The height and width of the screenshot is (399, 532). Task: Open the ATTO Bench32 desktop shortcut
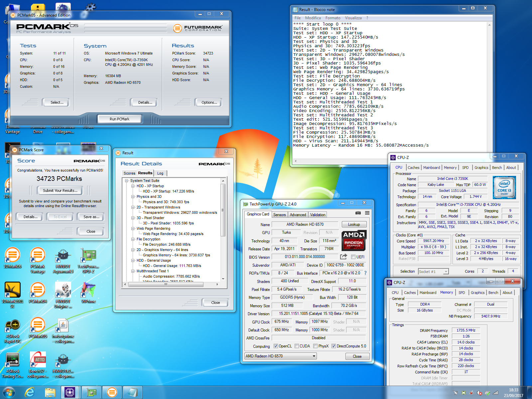38,365
